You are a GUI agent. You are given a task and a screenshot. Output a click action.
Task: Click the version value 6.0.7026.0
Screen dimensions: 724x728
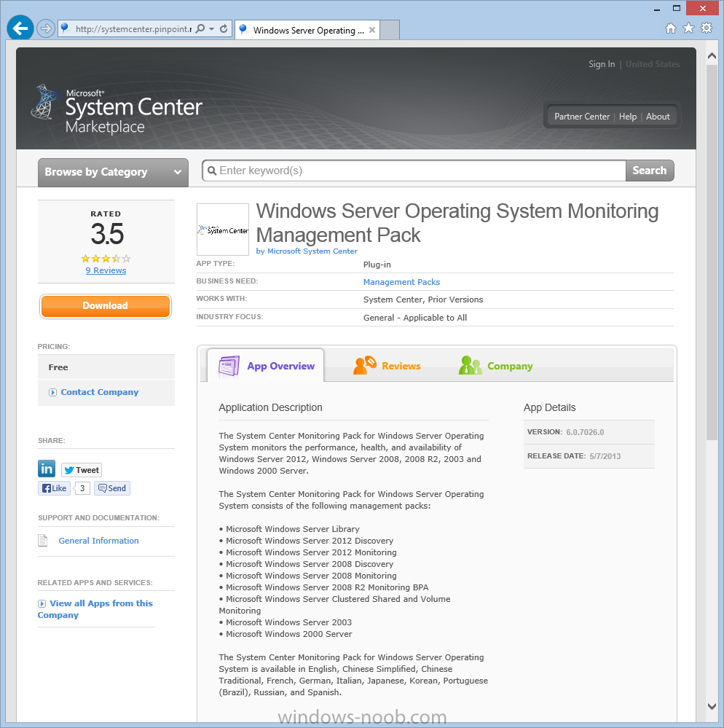585,432
